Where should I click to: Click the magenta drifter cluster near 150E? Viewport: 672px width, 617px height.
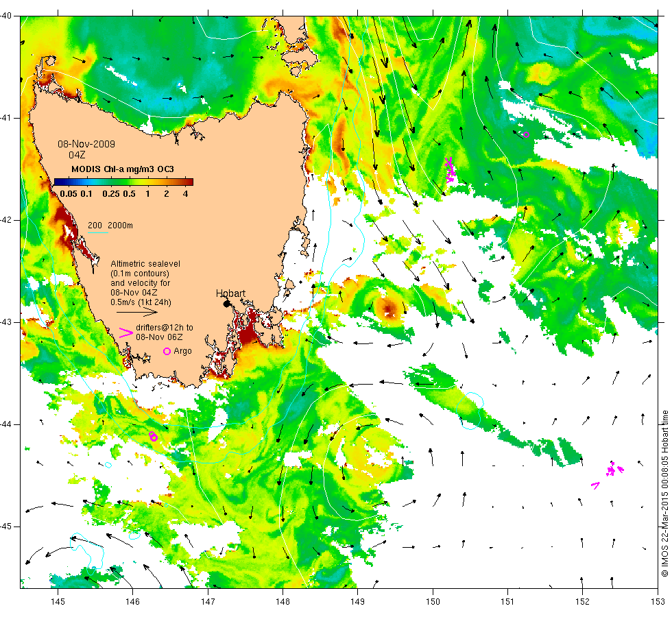tap(450, 170)
